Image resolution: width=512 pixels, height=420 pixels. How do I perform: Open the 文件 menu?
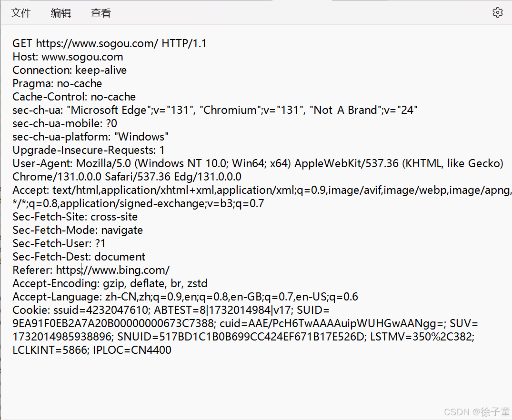pos(21,13)
